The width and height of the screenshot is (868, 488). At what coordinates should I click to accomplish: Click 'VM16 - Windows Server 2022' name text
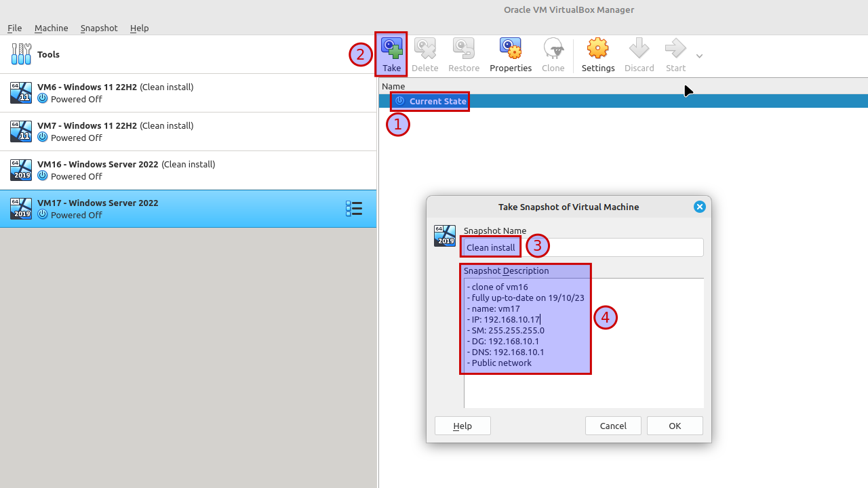pyautogui.click(x=98, y=164)
